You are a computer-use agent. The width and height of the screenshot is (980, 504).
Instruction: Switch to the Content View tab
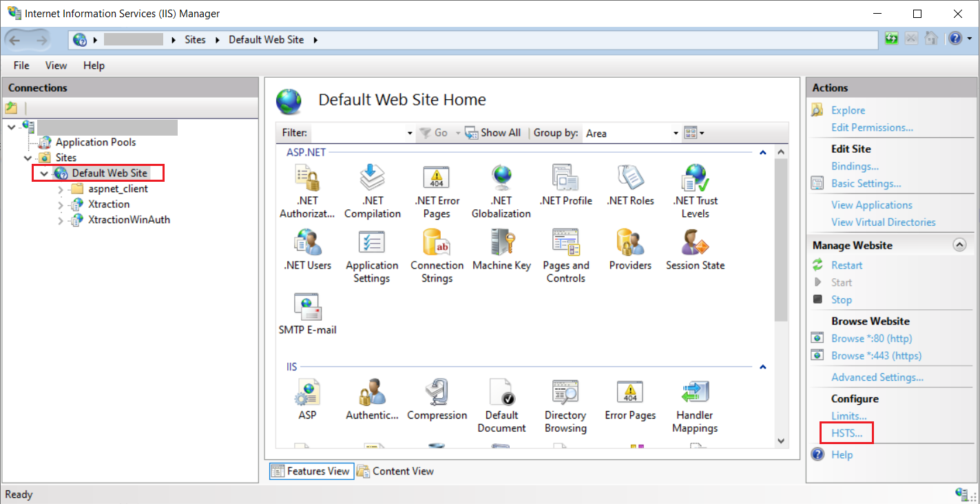[396, 471]
